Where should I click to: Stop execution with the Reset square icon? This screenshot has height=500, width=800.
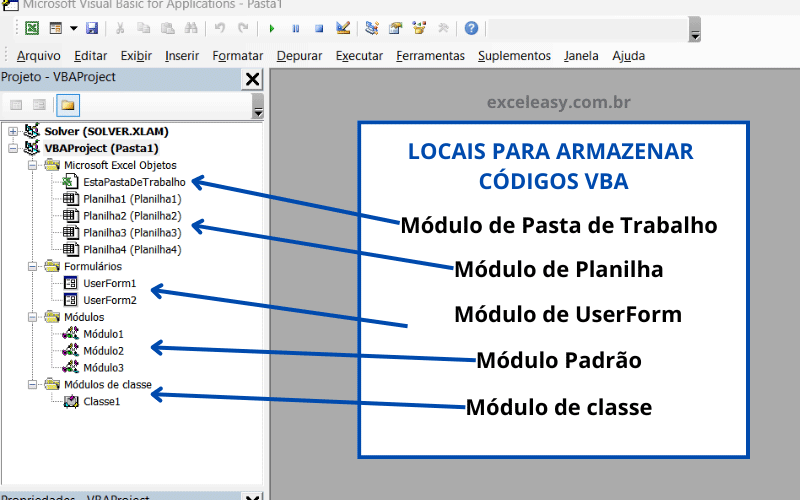coord(319,29)
